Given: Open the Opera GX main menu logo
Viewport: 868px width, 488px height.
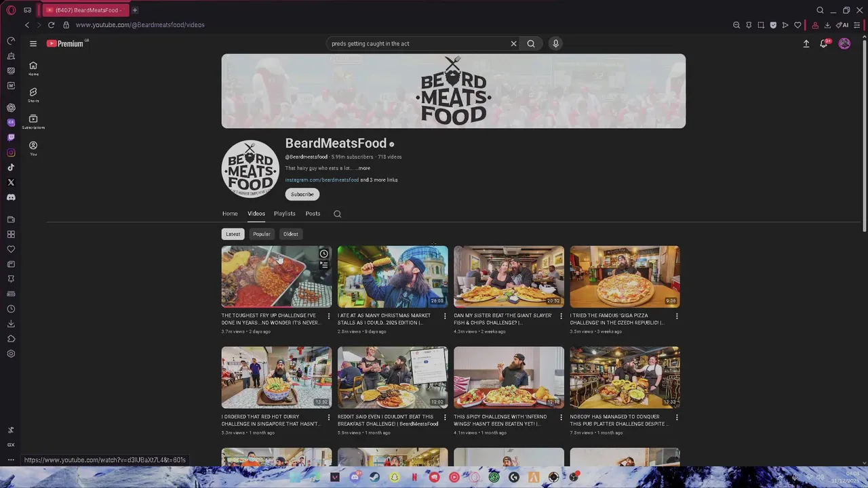Looking at the screenshot, I should (x=11, y=10).
